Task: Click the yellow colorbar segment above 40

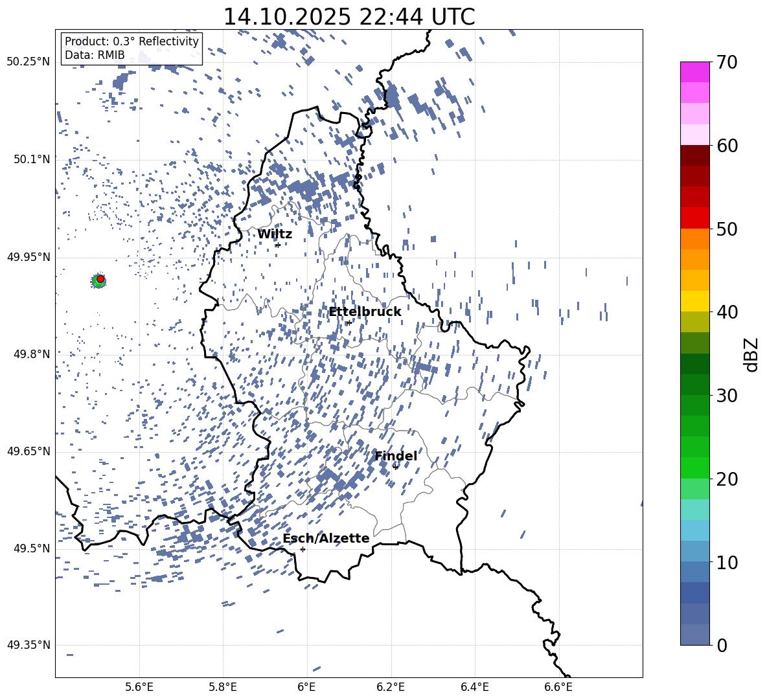Action: click(694, 302)
